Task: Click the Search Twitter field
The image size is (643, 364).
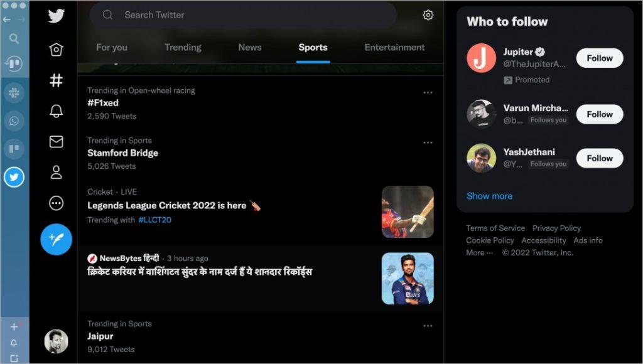Action: tap(243, 15)
